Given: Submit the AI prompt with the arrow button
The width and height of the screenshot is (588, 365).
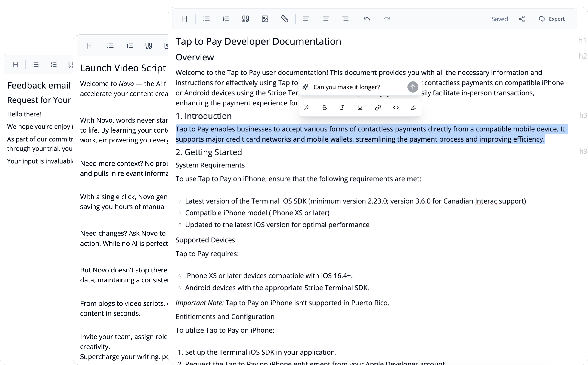Looking at the screenshot, I should (413, 87).
